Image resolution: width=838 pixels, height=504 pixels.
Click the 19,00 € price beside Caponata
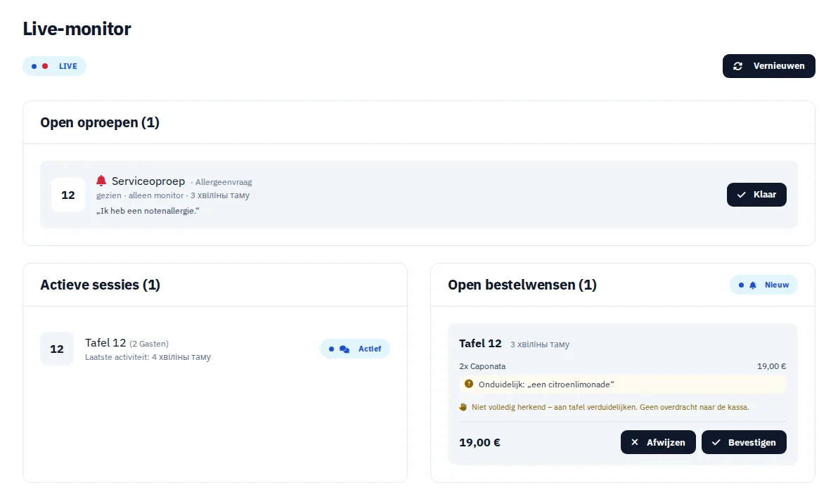(x=771, y=366)
